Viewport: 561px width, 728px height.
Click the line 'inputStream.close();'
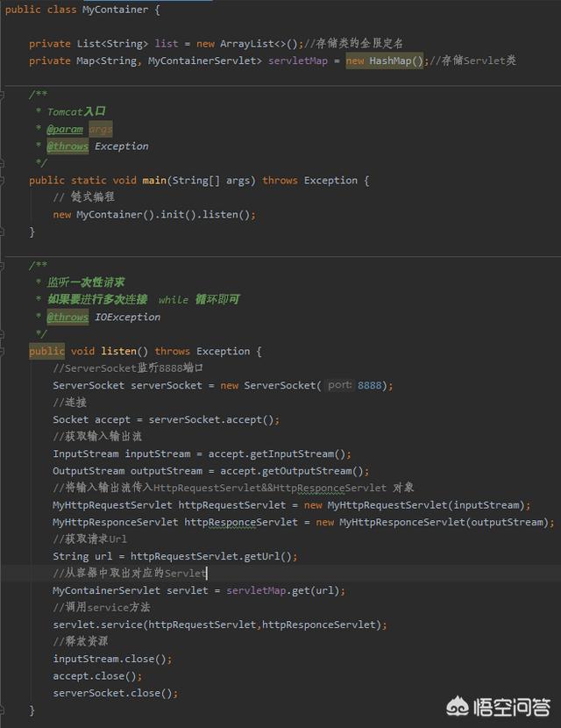pos(112,659)
